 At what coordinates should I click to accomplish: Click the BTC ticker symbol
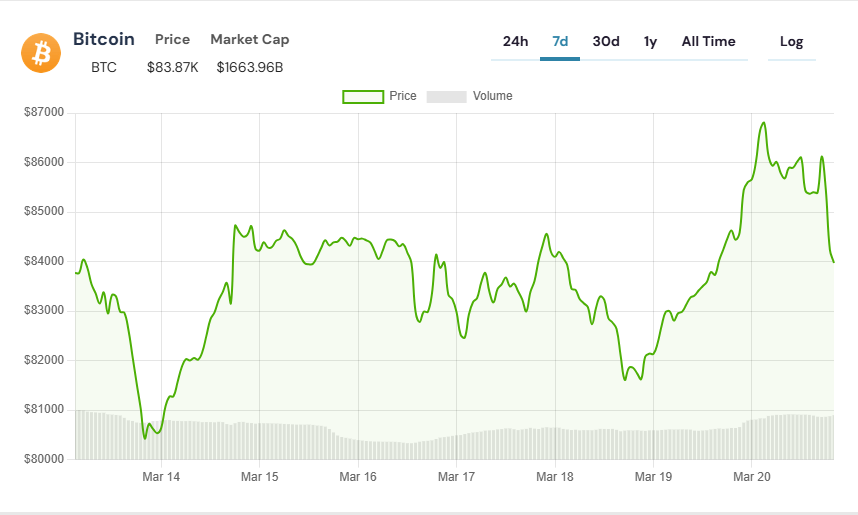click(x=104, y=67)
